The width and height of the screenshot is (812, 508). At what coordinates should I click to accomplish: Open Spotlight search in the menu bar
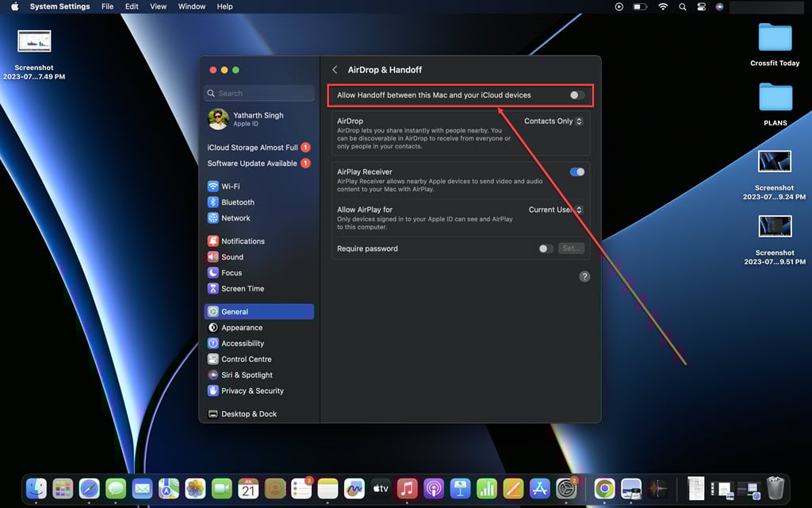(683, 6)
